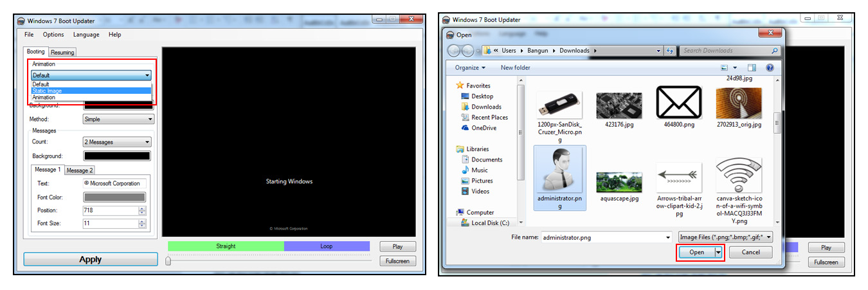The image size is (868, 290).
Task: Click the change view icon
Action: pos(725,68)
